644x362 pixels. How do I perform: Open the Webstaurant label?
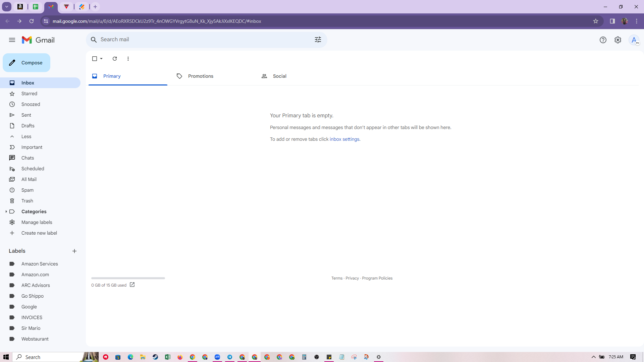(x=40, y=339)
